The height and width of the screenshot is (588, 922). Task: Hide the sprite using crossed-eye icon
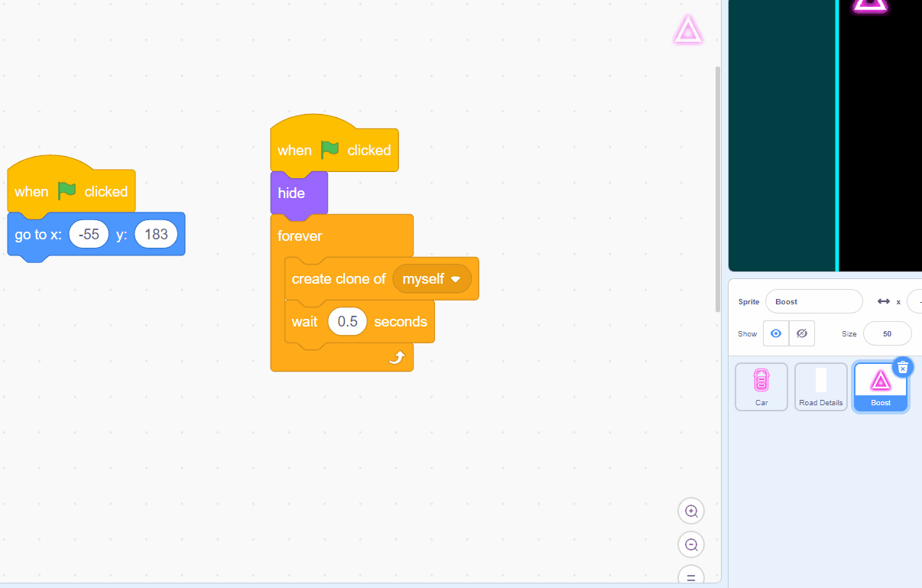tap(802, 333)
